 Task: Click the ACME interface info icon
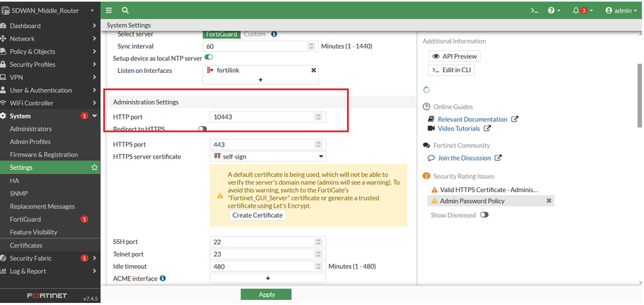coord(163,278)
